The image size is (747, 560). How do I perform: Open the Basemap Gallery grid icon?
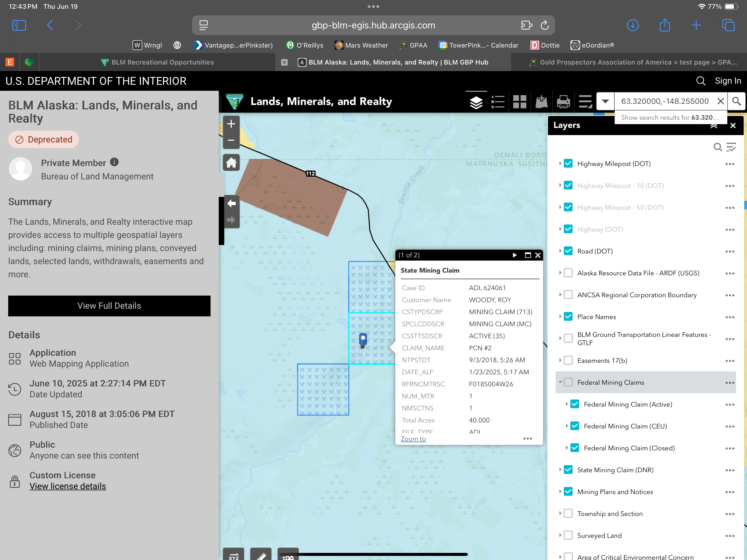point(520,102)
